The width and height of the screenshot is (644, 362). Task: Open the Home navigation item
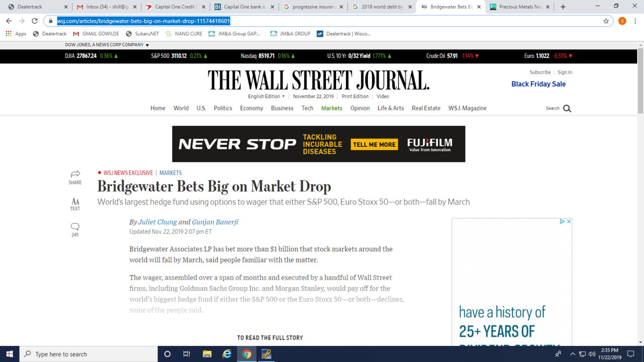pos(158,108)
